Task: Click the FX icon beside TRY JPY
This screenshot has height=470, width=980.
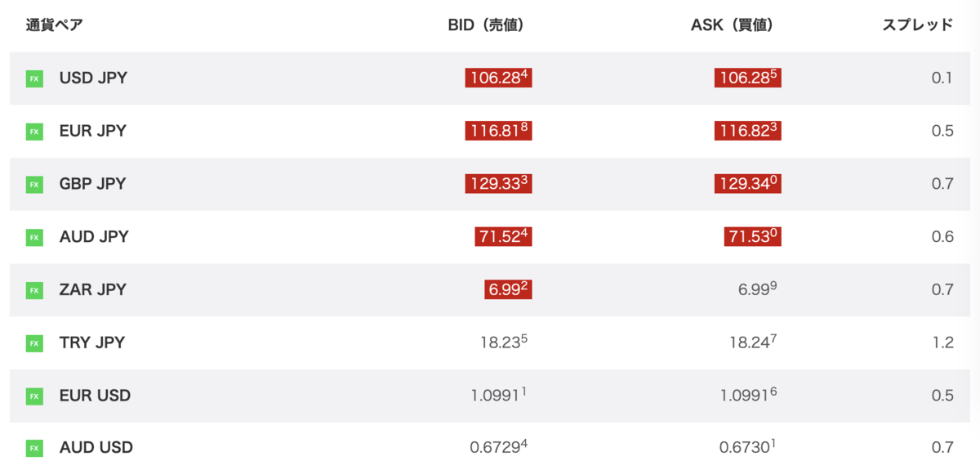Action: click(34, 343)
